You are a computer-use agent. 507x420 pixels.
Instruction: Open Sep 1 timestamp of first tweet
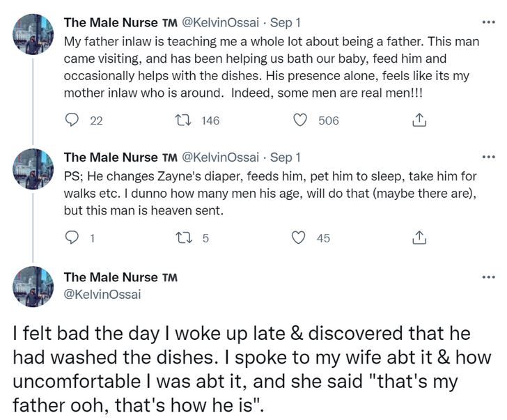[x=286, y=22]
